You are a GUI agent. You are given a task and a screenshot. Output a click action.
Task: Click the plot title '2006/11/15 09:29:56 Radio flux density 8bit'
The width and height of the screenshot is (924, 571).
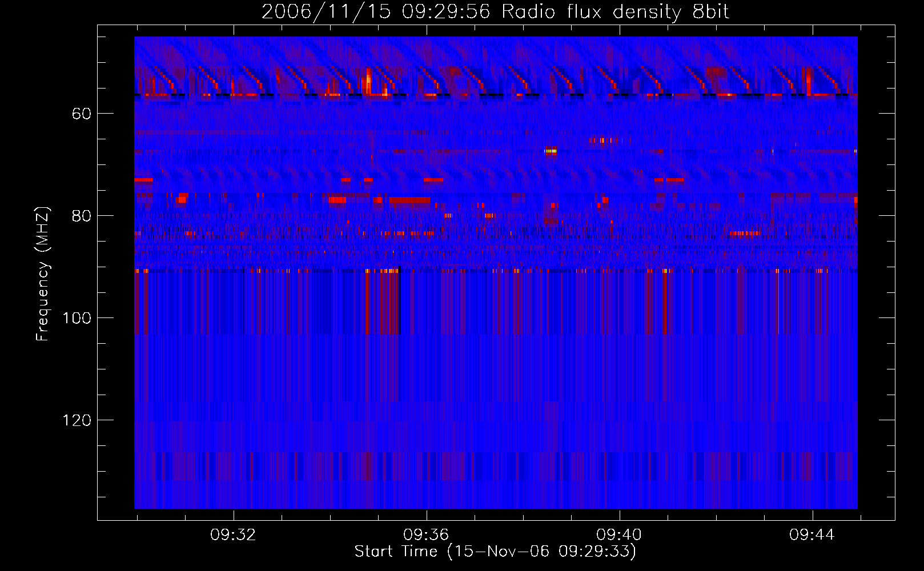point(495,12)
